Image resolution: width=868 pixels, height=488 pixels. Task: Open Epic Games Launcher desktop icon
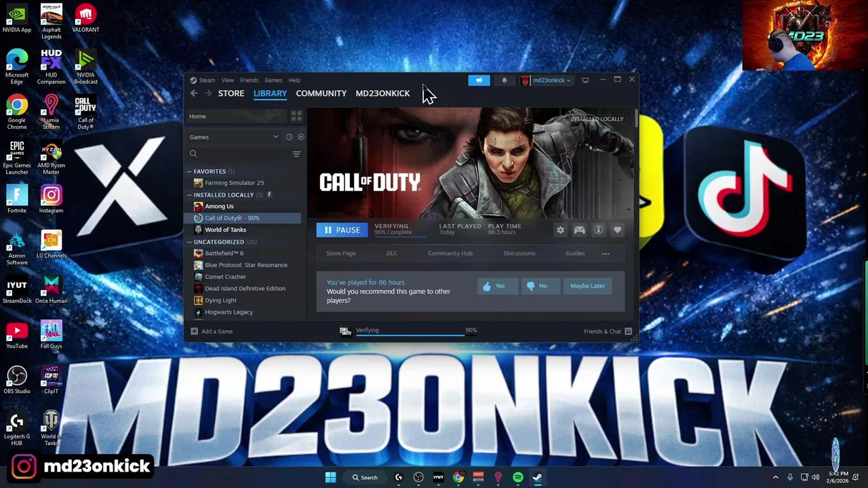coord(17,159)
